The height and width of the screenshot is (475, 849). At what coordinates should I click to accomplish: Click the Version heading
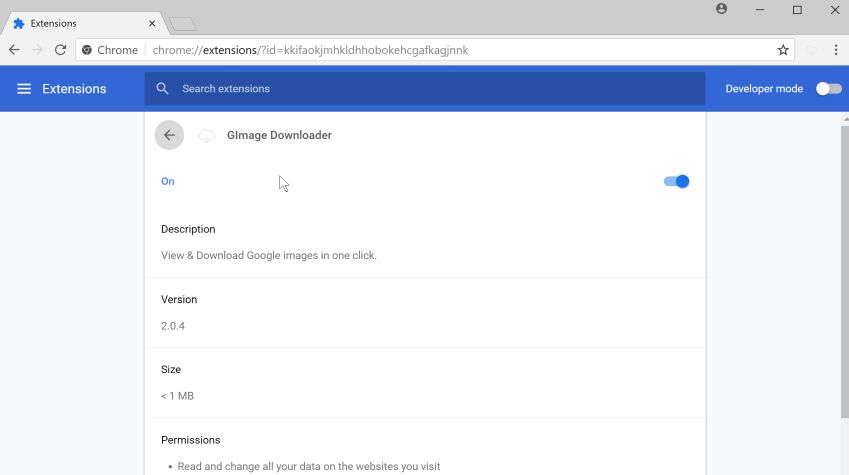[x=179, y=300]
